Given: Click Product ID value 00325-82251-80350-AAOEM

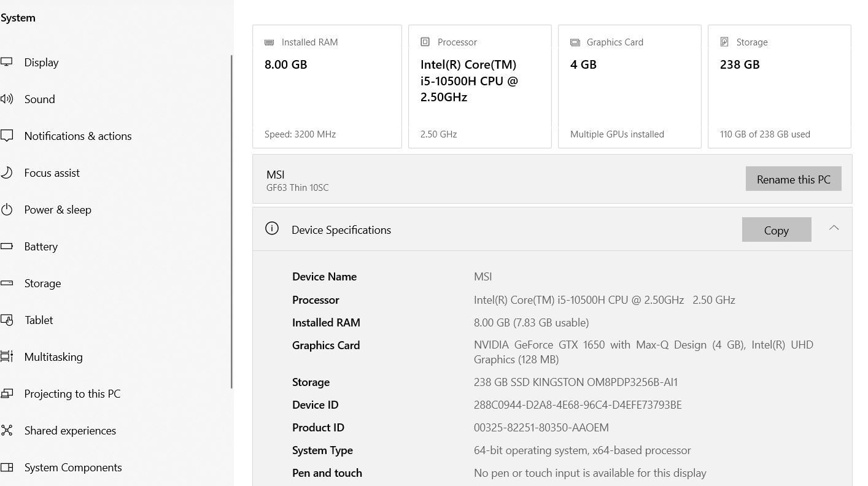Looking at the screenshot, I should click(x=541, y=427).
